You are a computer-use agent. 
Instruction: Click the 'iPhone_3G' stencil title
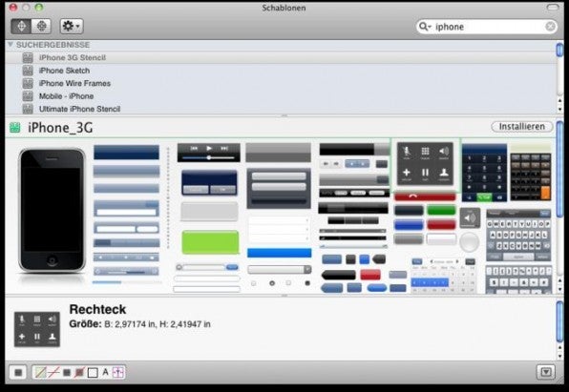[x=60, y=128]
